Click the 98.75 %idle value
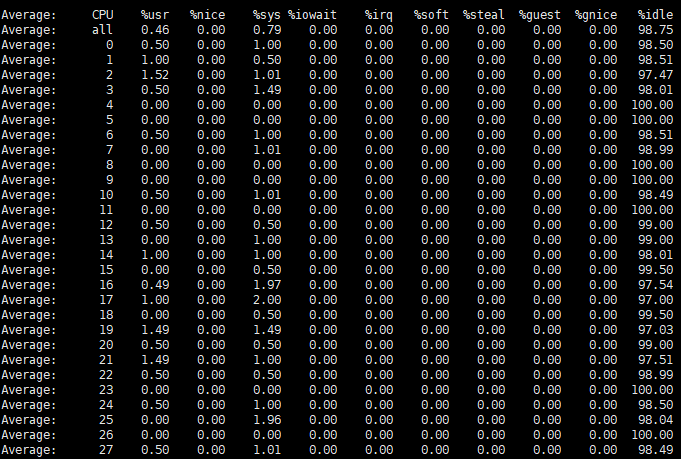The width and height of the screenshot is (681, 459). pos(655,30)
